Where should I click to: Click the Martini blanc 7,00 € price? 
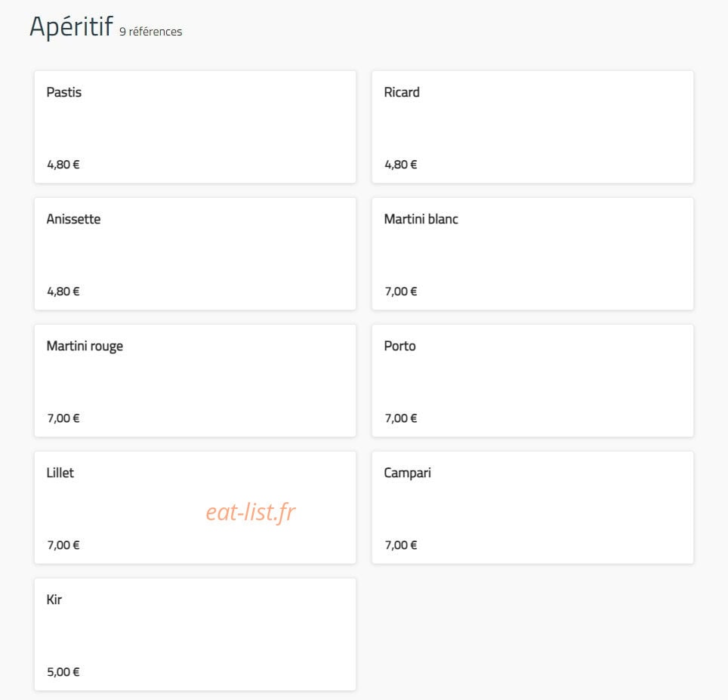401,291
